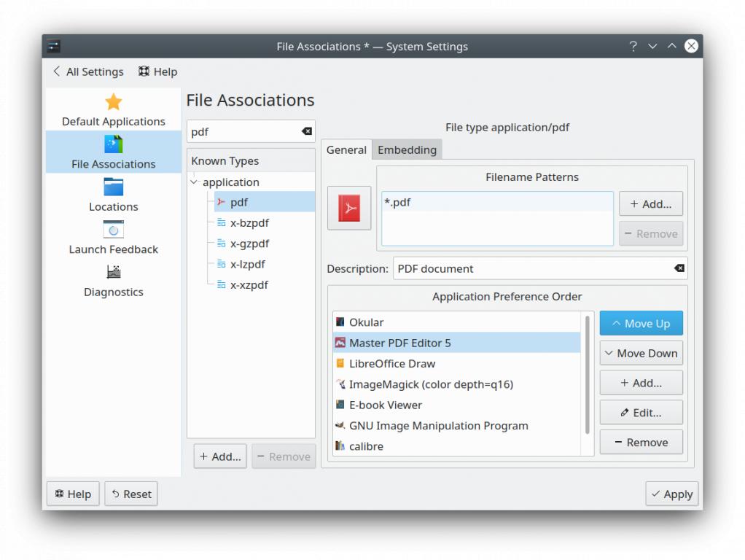Switch to the Embedding tab

pyautogui.click(x=407, y=149)
